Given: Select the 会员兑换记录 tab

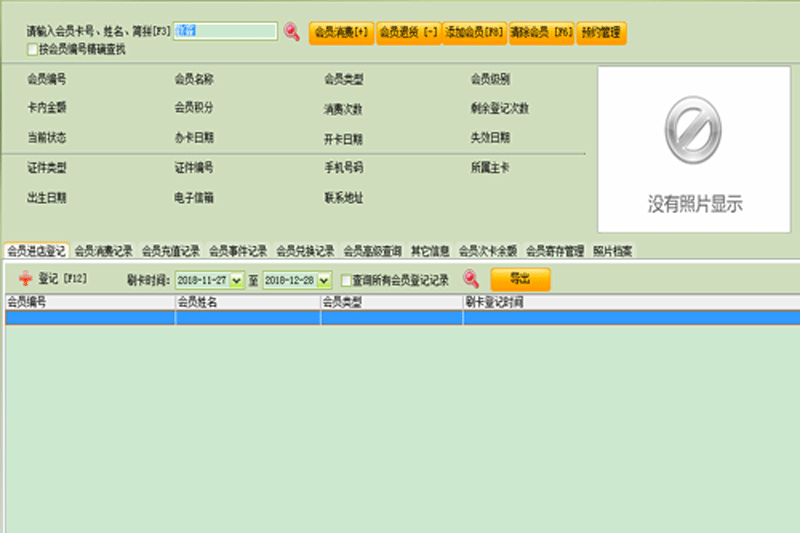Looking at the screenshot, I should (306, 251).
